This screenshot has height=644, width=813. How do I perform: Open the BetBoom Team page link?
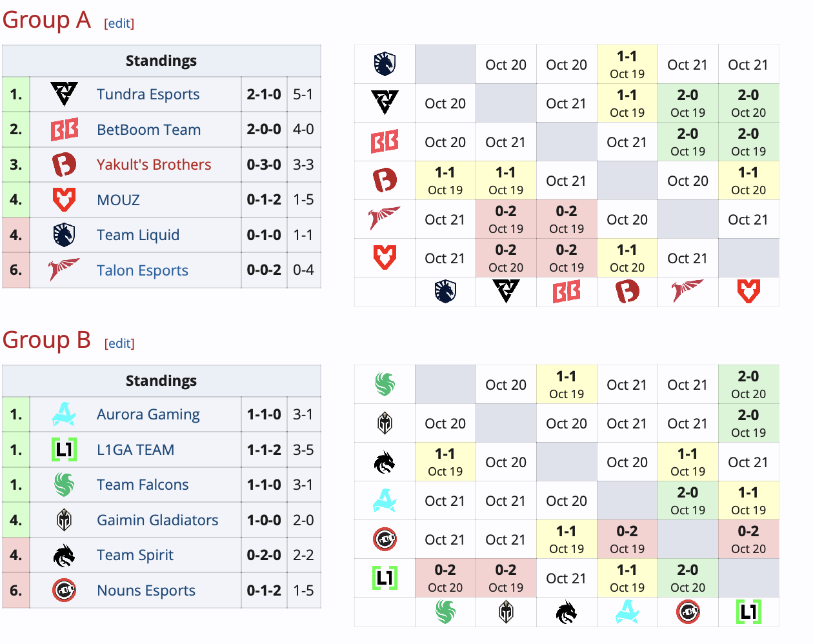[x=148, y=129]
